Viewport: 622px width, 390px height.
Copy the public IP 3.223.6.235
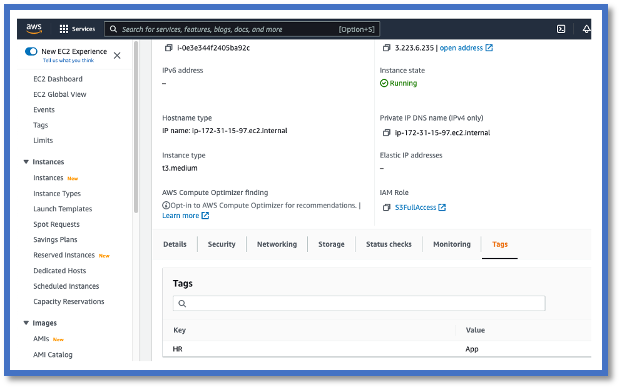[x=386, y=48]
